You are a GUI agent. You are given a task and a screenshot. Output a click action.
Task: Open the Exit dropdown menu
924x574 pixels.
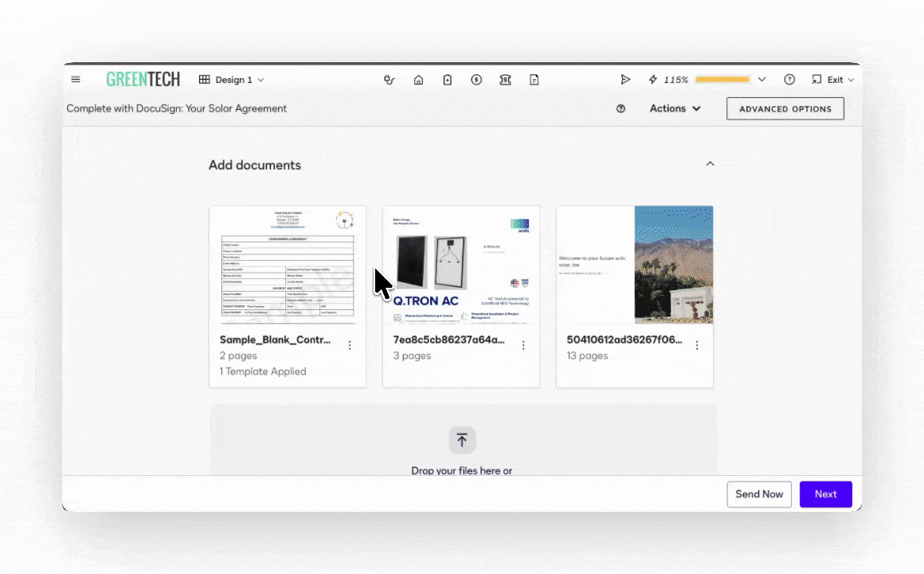(833, 80)
